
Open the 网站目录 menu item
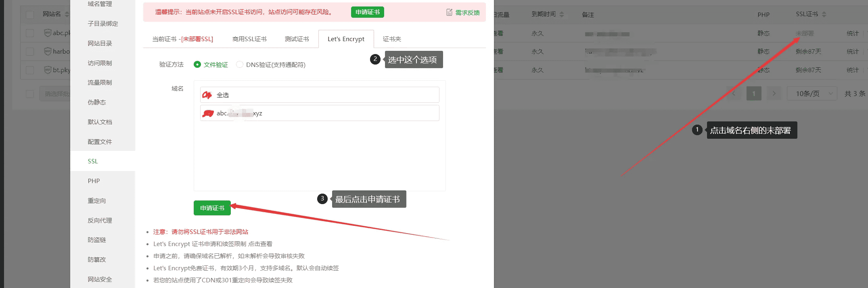click(x=100, y=43)
